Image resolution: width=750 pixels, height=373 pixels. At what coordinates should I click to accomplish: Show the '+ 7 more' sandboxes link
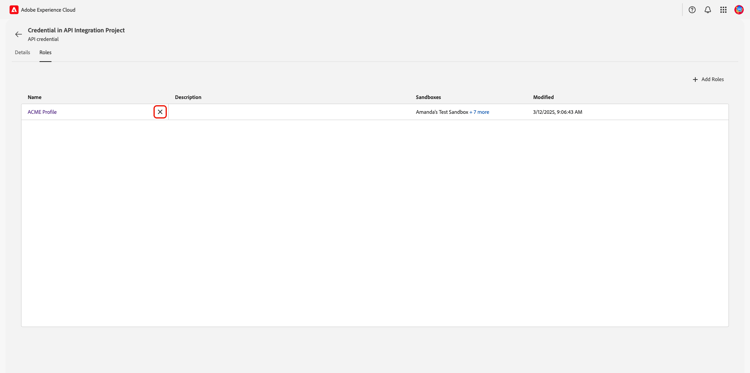tap(479, 112)
